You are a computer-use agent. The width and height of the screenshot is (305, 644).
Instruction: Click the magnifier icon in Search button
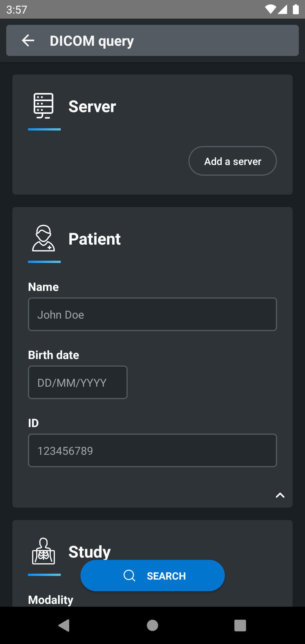(129, 575)
